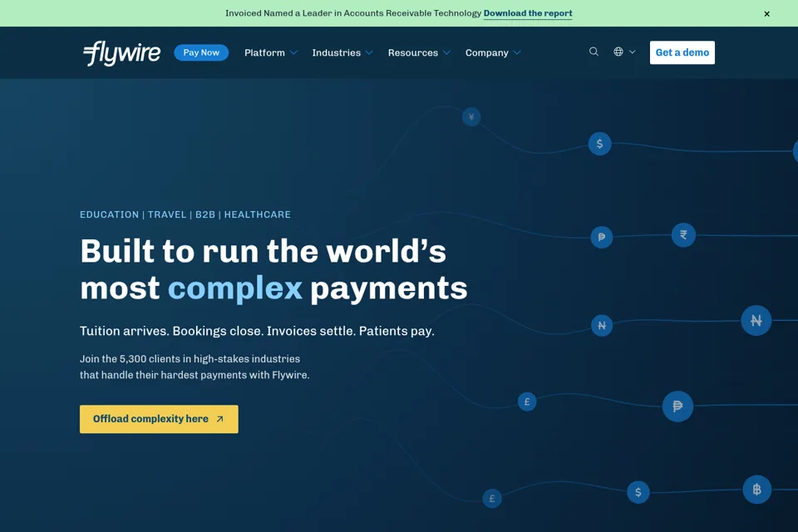Expand the Platform menu chevron

pyautogui.click(x=293, y=52)
